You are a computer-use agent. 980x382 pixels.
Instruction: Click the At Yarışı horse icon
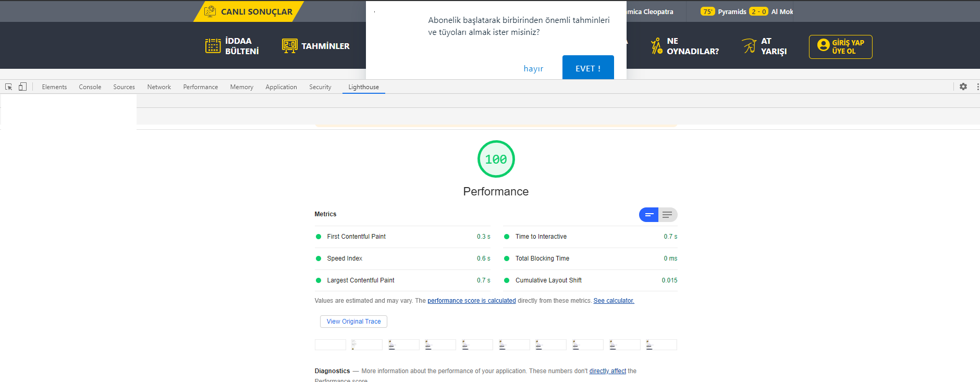coord(749,46)
